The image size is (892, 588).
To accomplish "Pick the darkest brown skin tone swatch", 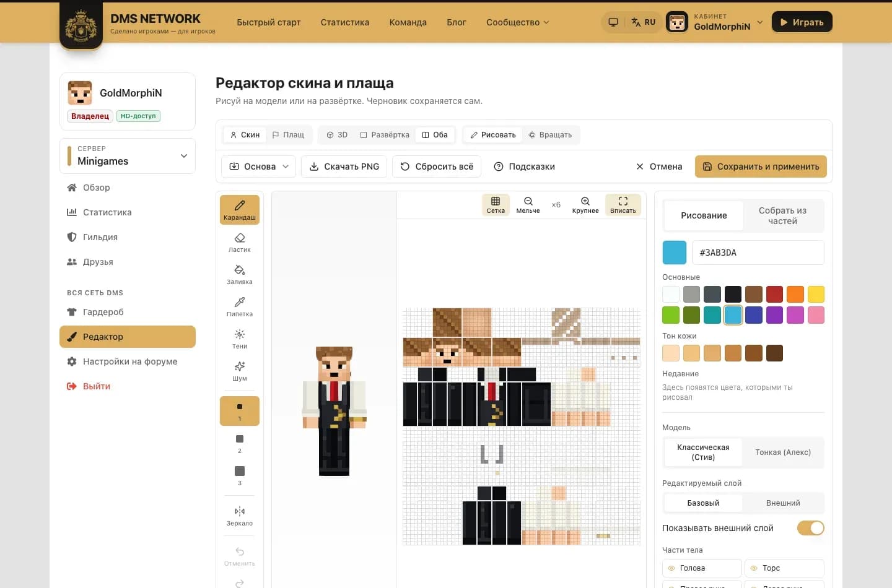I will (774, 353).
